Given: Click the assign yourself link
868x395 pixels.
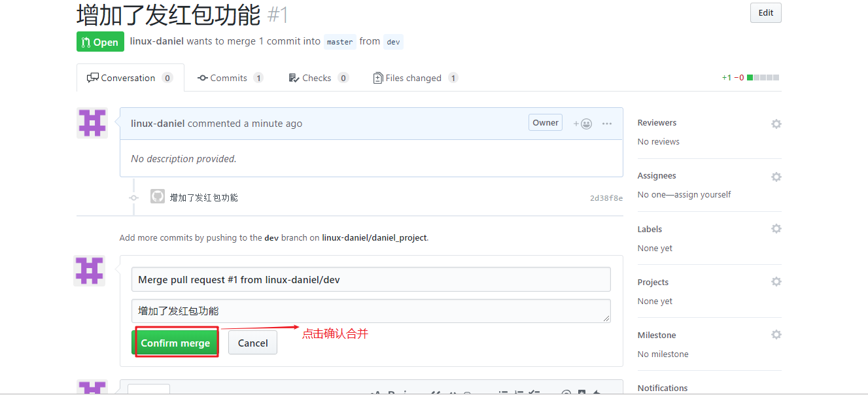Looking at the screenshot, I should coord(701,195).
